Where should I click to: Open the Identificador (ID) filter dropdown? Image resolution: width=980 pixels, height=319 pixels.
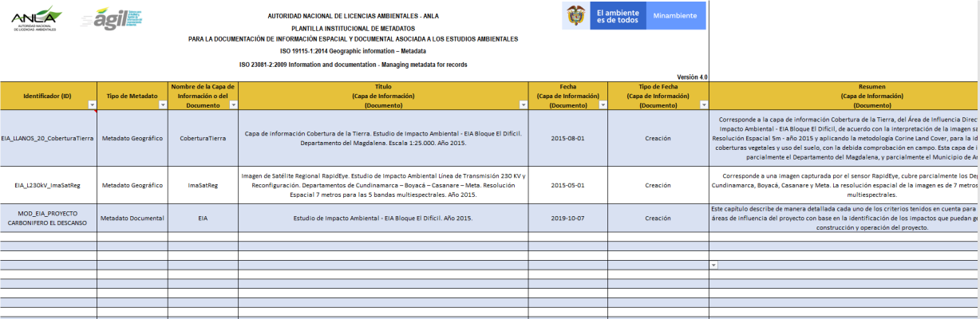tap(92, 105)
